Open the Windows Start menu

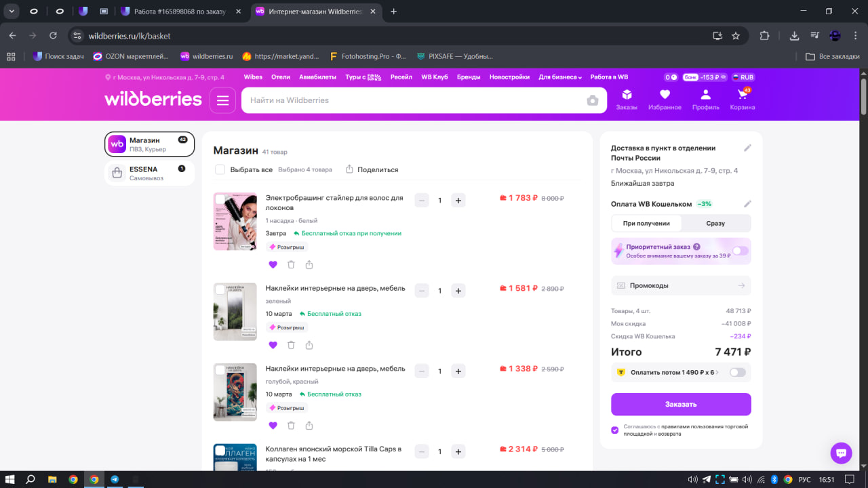pyautogui.click(x=10, y=479)
